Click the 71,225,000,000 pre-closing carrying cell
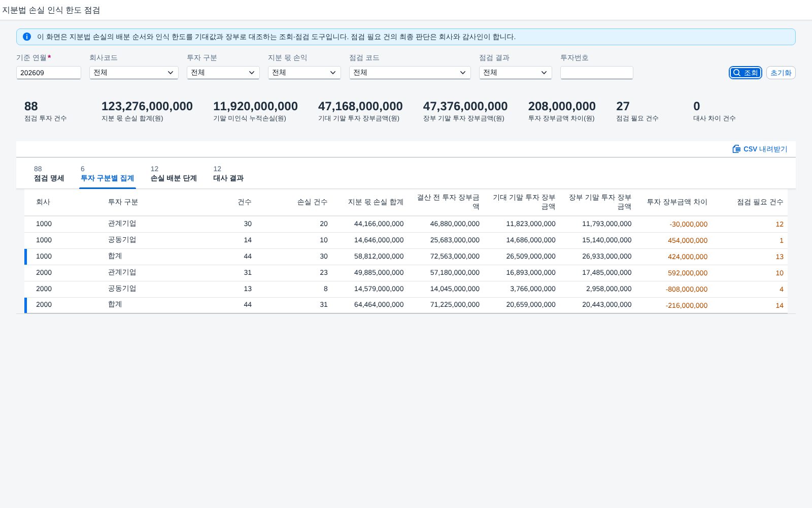812x508 pixels. pos(455,304)
